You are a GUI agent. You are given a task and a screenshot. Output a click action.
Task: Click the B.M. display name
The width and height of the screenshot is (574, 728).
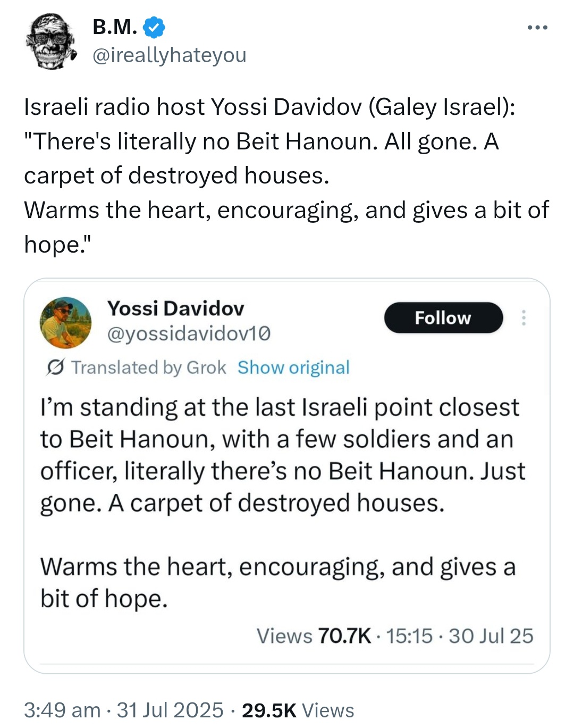(x=115, y=27)
